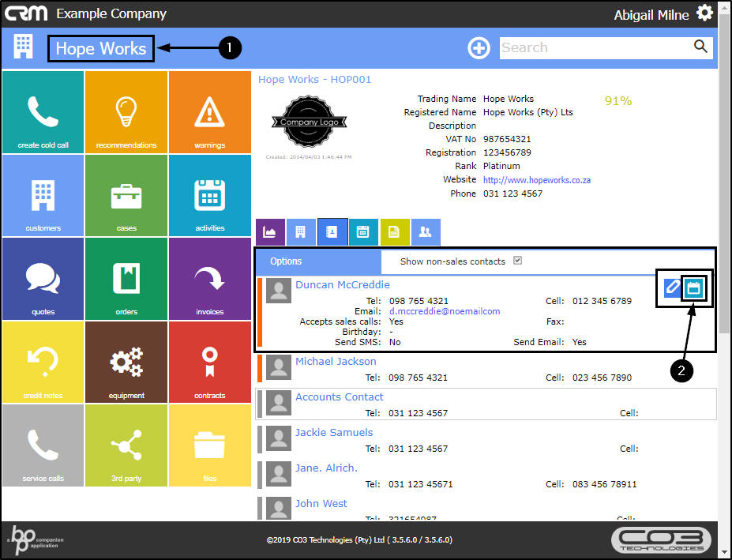Screen dimensions: 732x560
Task: Click the building icon beside Hope Works
Action: pyautogui.click(x=23, y=47)
